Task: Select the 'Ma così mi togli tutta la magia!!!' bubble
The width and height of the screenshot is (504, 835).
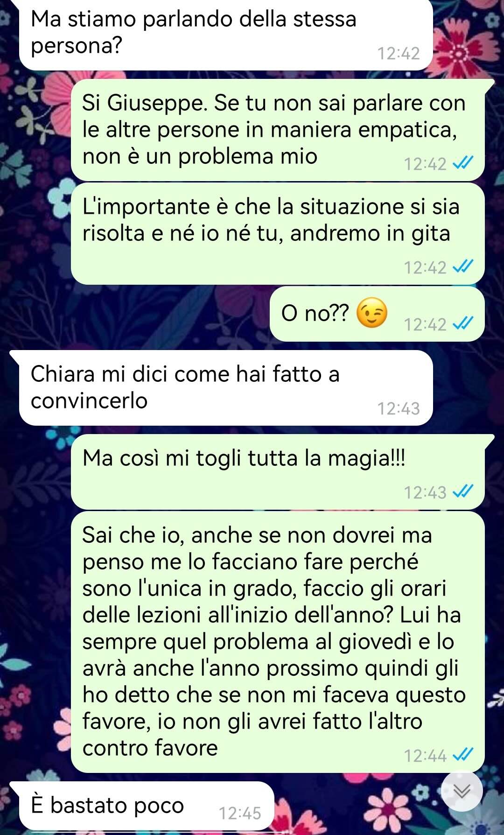Action: [278, 472]
